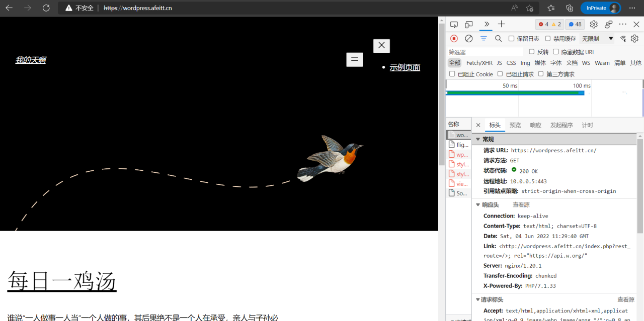The width and height of the screenshot is (644, 321).
Task: Stop recording network log
Action: pos(454,39)
